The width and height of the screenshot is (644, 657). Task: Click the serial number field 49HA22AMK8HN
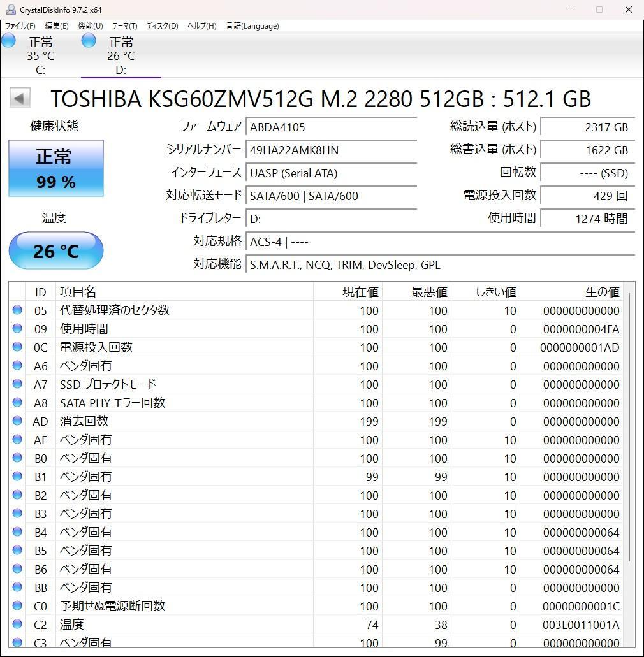click(x=331, y=150)
